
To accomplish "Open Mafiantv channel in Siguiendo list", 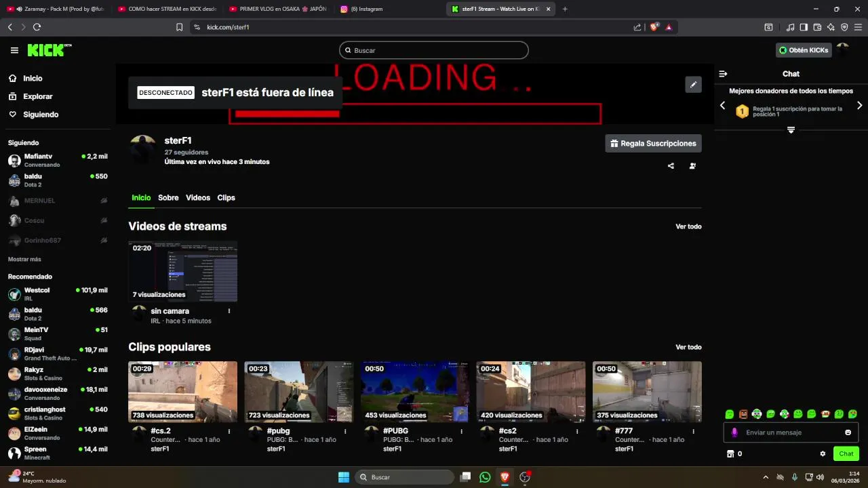I will click(58, 161).
